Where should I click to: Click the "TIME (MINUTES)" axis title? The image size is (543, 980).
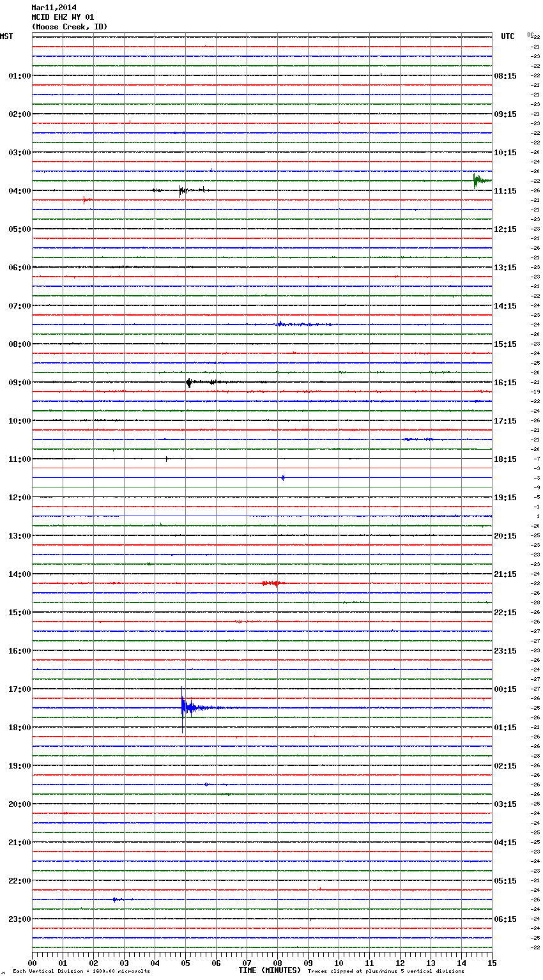pos(270,970)
